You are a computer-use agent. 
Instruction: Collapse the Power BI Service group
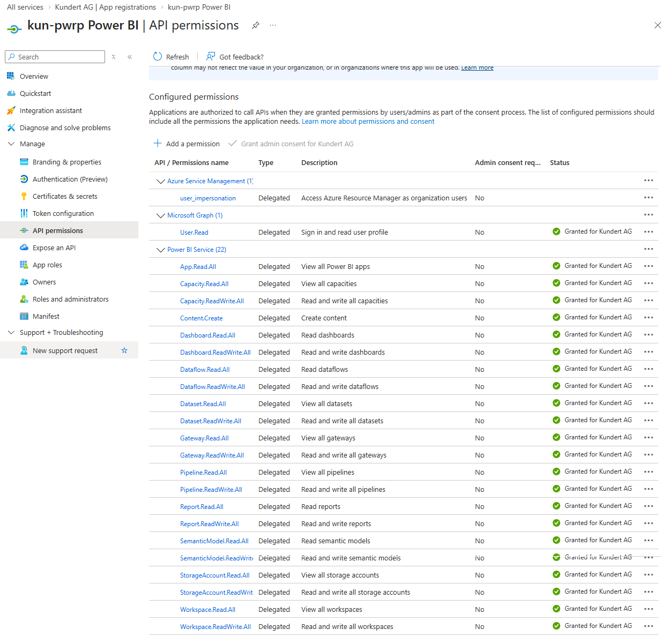coord(160,250)
